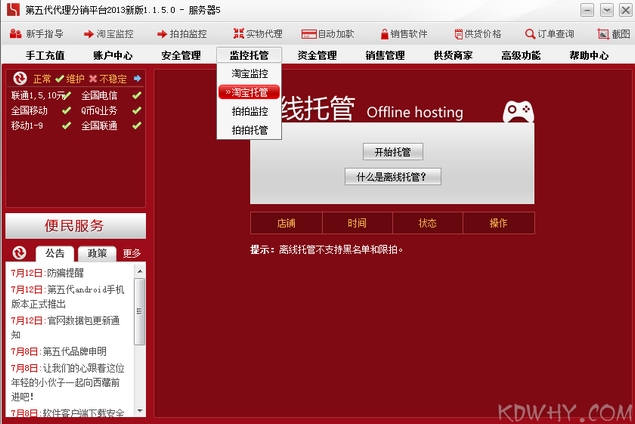Choose 拍拍监控 from the dropdown menu
635x424 pixels.
click(249, 111)
